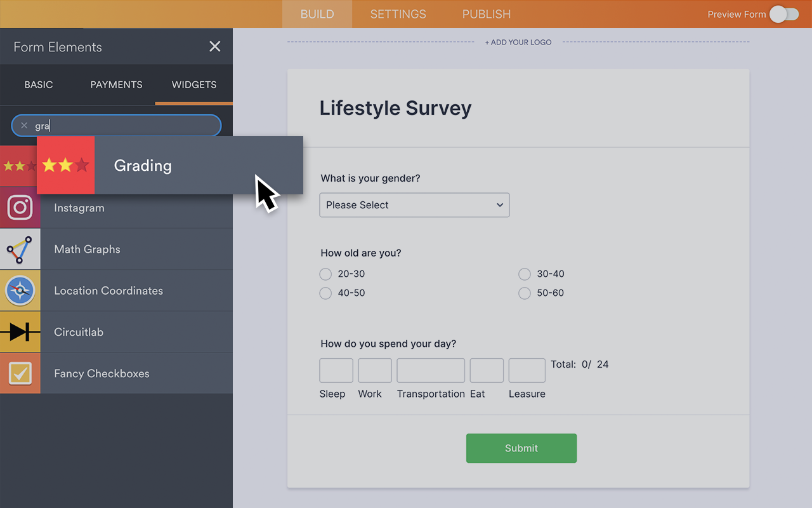This screenshot has width=812, height=508.
Task: Enable the Preview Form toggle
Action: point(784,14)
